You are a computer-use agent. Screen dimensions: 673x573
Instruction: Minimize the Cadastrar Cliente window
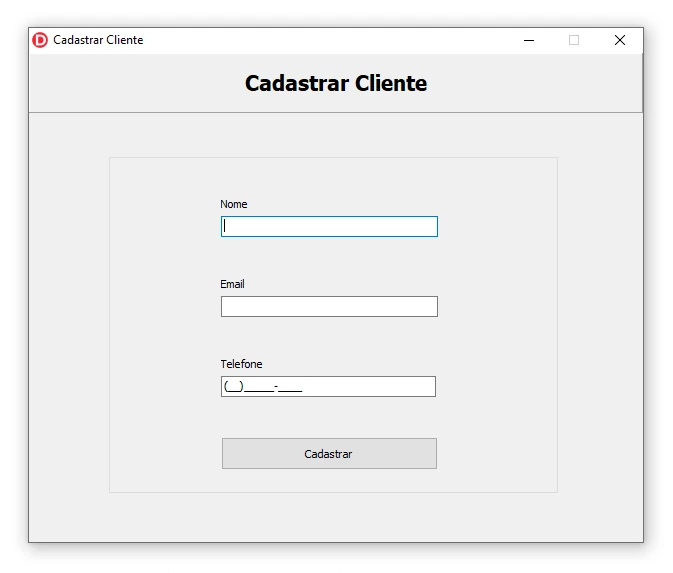coord(529,40)
